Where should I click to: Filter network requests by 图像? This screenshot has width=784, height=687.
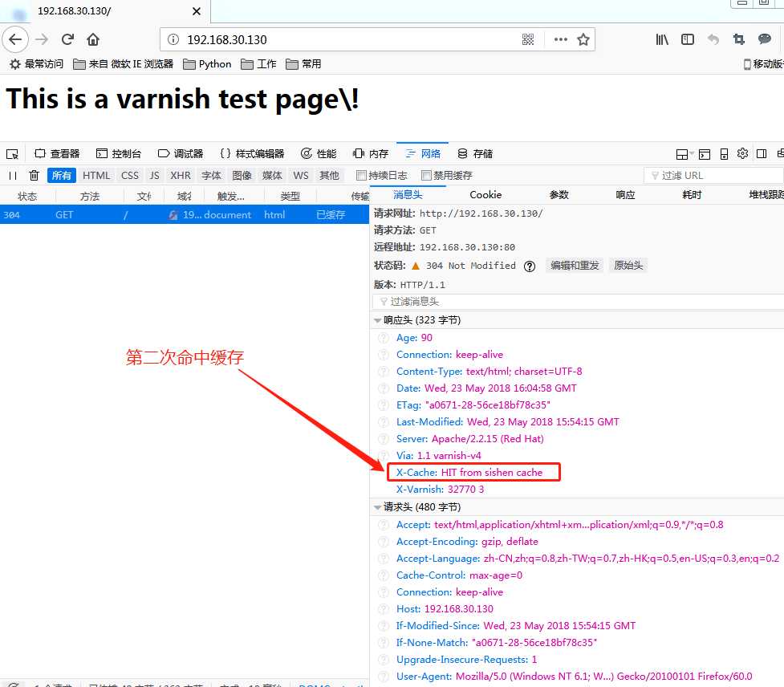pos(242,176)
